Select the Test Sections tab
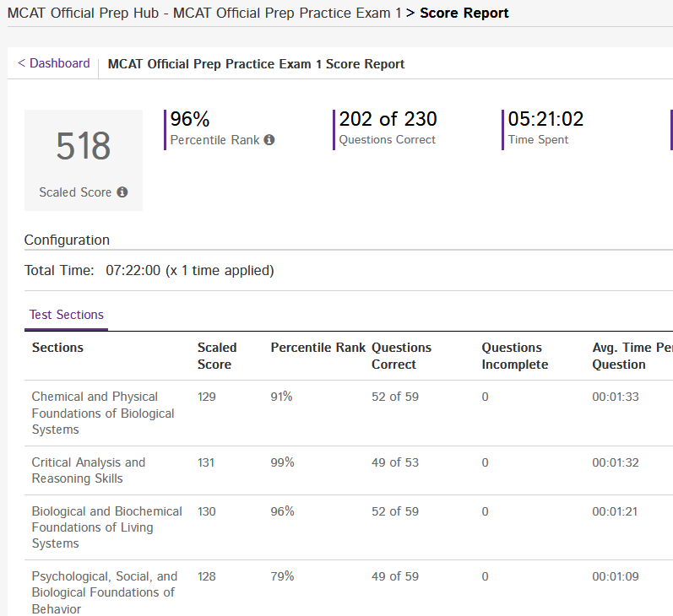 point(67,315)
